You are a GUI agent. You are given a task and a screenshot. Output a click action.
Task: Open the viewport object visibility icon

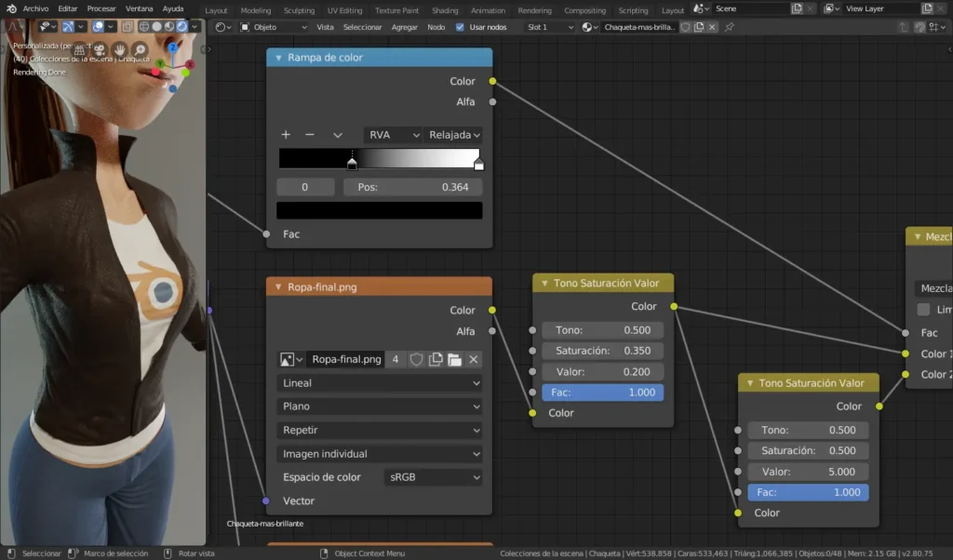point(47,27)
